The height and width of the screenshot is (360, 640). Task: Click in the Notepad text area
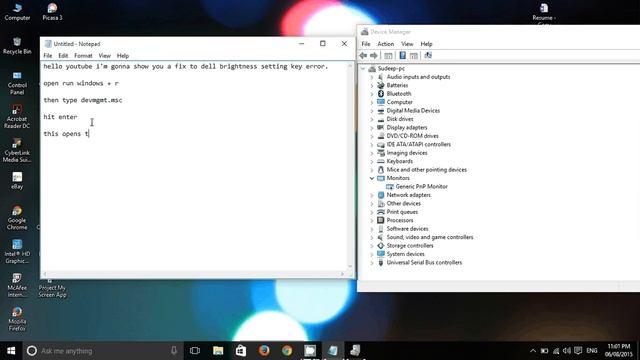tap(194, 166)
